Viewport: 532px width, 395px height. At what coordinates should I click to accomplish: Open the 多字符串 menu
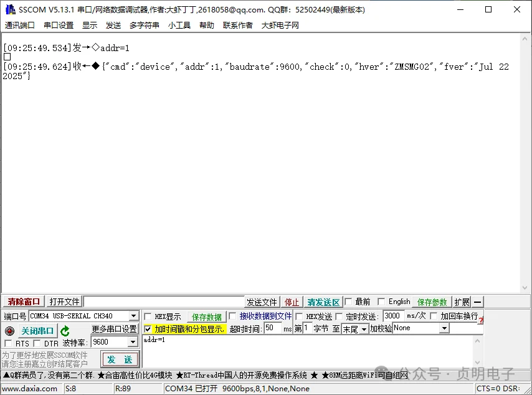pos(144,25)
